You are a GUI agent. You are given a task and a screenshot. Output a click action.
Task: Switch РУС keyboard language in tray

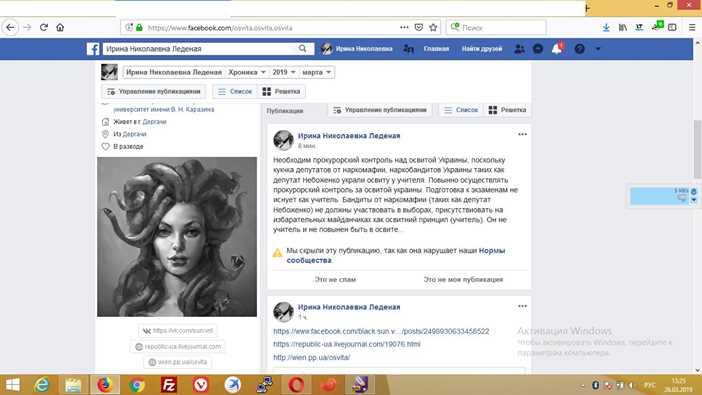click(649, 385)
